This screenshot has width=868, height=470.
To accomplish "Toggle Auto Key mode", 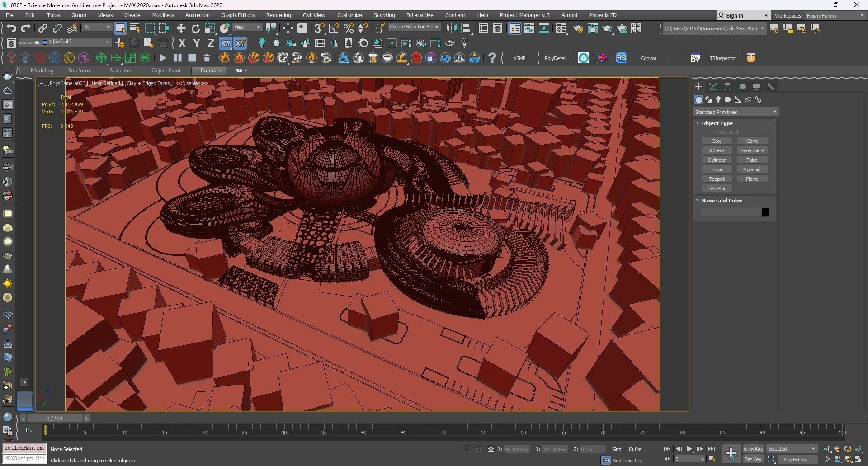I will [x=753, y=449].
